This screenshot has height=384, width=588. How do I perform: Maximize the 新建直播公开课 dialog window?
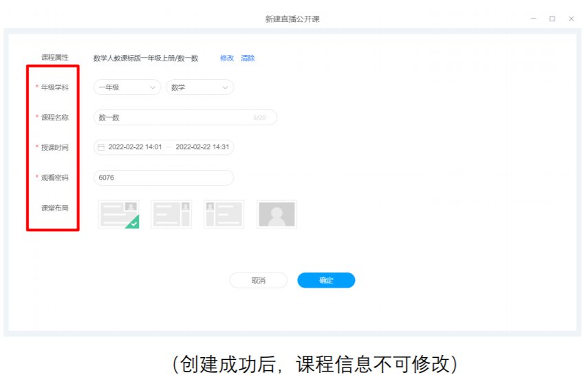(552, 19)
